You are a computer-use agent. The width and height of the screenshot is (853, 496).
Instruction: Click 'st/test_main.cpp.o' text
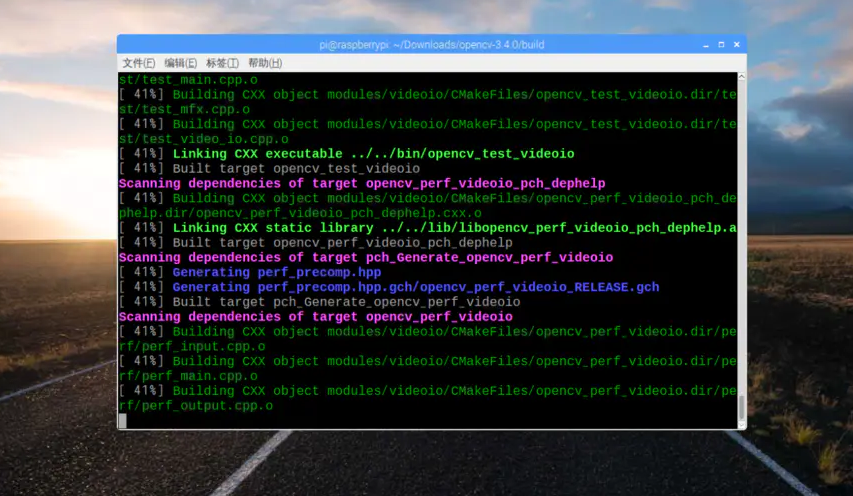click(x=188, y=80)
